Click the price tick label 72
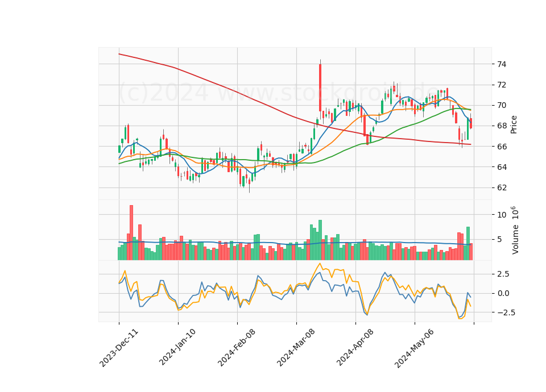546x392 pixels. [x=502, y=85]
